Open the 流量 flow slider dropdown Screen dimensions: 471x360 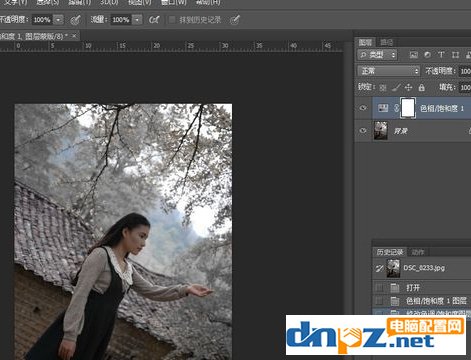pyautogui.click(x=137, y=20)
